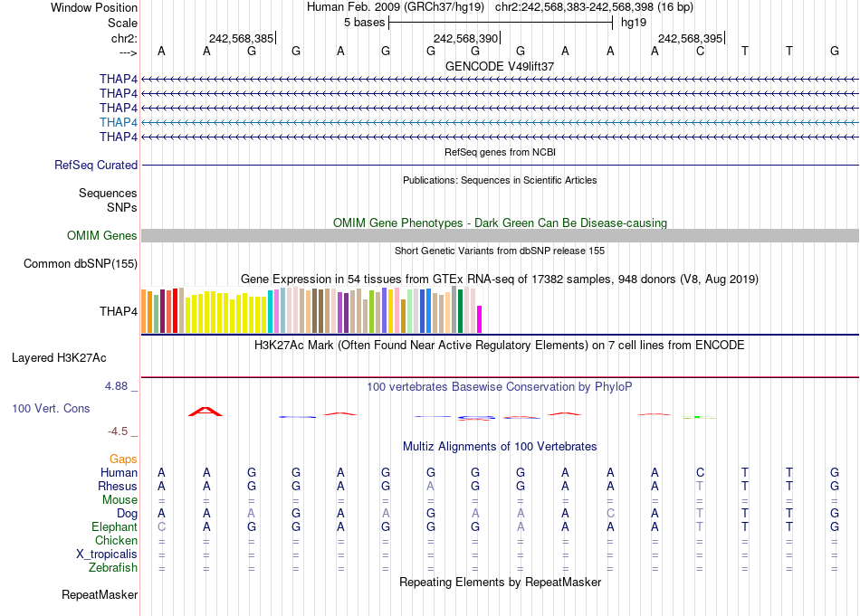Select the Gaps row label
Viewport: 860px width, 616px height.
click(x=123, y=459)
